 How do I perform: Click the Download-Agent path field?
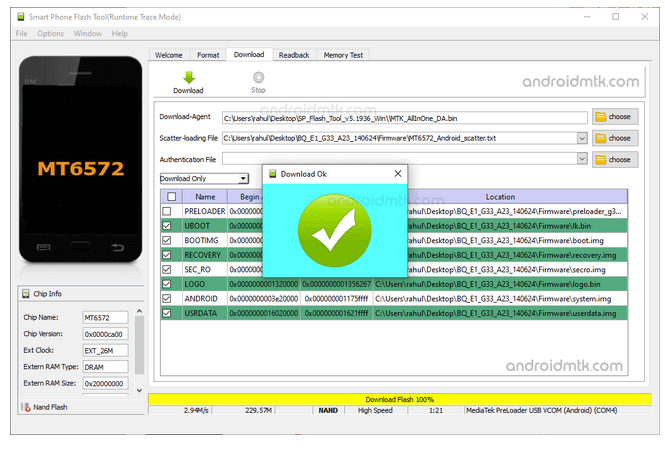404,118
